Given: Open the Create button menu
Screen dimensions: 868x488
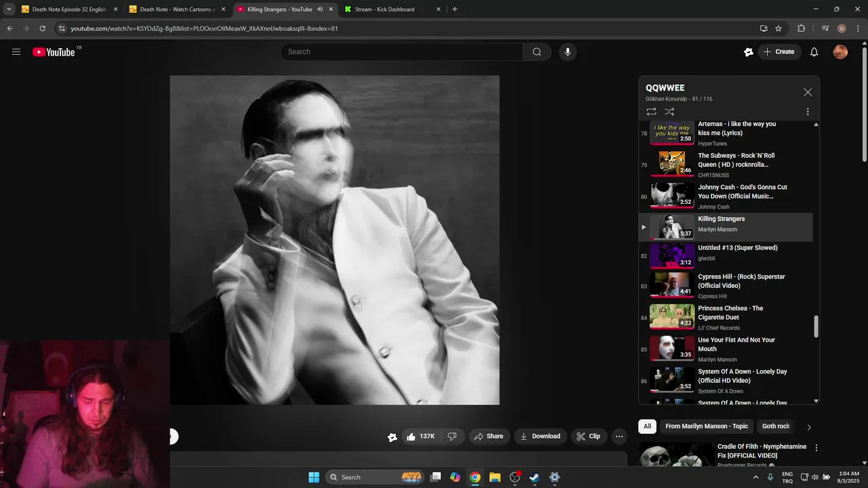Looking at the screenshot, I should coord(778,52).
